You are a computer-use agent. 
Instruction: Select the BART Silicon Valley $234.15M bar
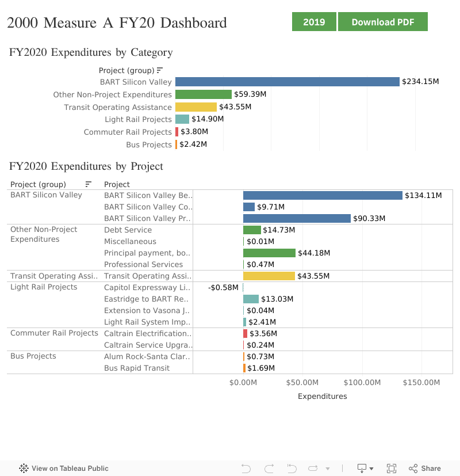tap(287, 82)
